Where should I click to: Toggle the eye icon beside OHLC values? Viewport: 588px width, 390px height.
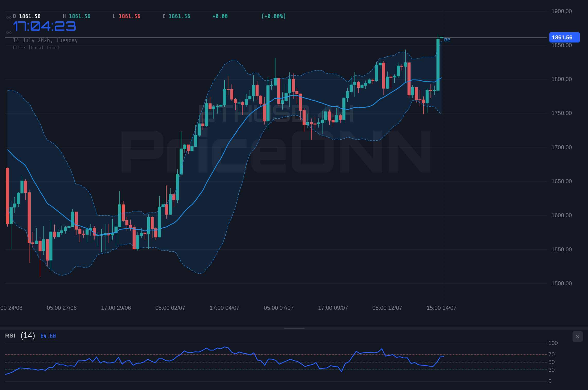8,17
